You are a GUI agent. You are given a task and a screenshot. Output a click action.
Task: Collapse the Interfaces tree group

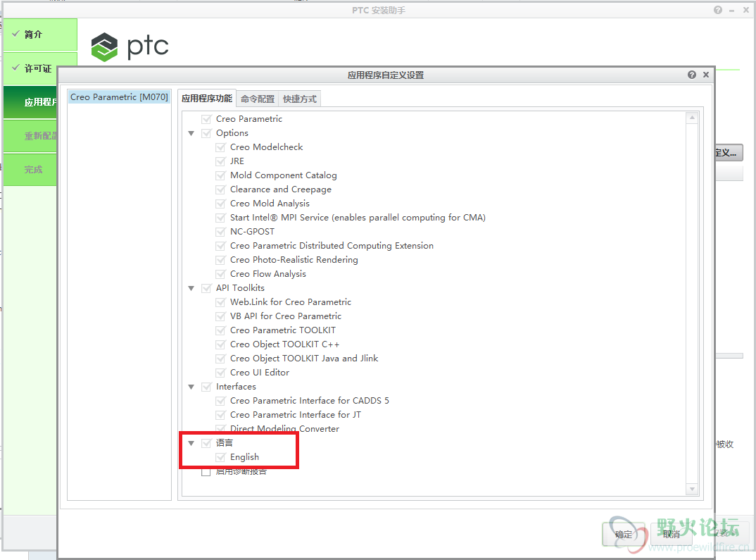pyautogui.click(x=191, y=387)
